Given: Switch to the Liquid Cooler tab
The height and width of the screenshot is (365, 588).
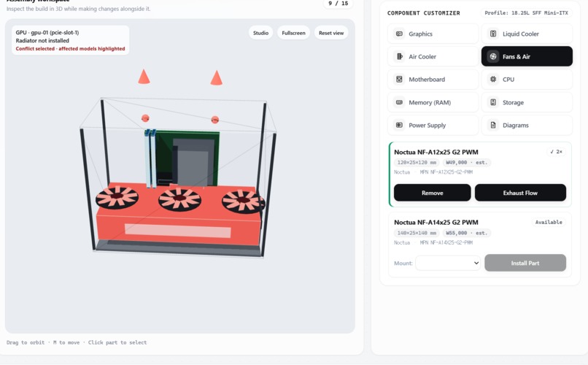Looking at the screenshot, I should click(x=527, y=34).
